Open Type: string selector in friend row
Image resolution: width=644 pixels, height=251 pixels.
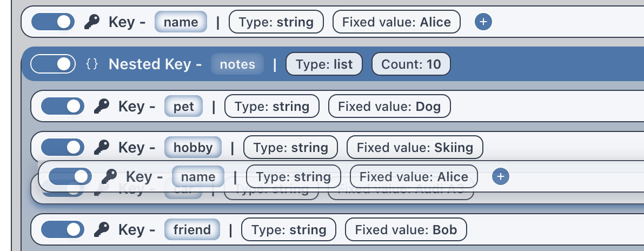tap(289, 230)
